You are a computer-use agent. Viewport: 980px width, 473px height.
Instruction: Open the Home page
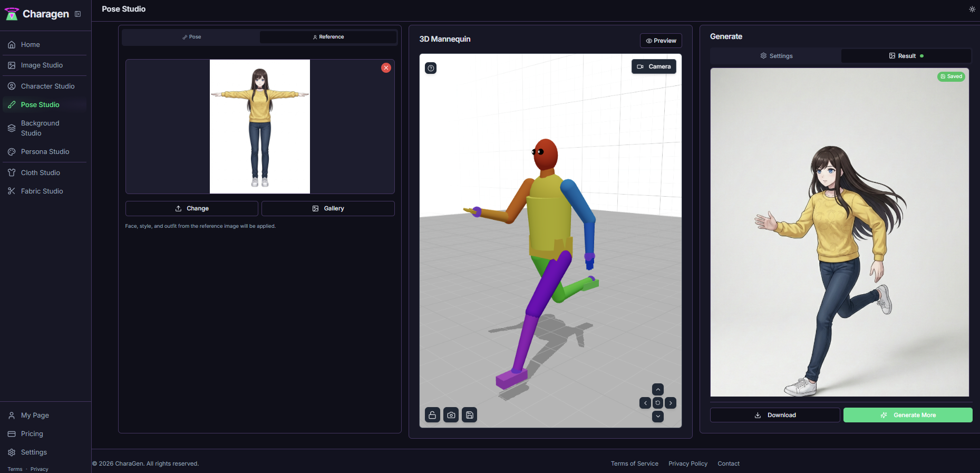coord(44,45)
